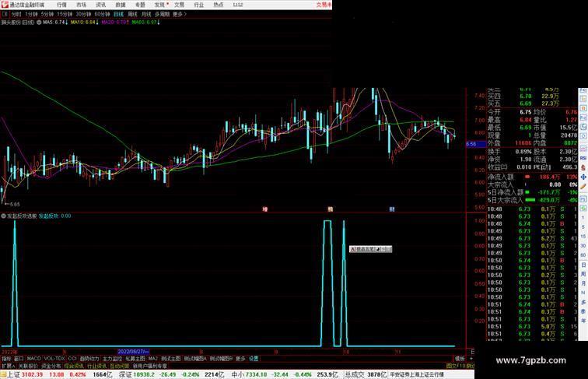Open the 指标 indicator tab
The height and width of the screenshot is (379, 588).
pyautogui.click(x=6, y=359)
